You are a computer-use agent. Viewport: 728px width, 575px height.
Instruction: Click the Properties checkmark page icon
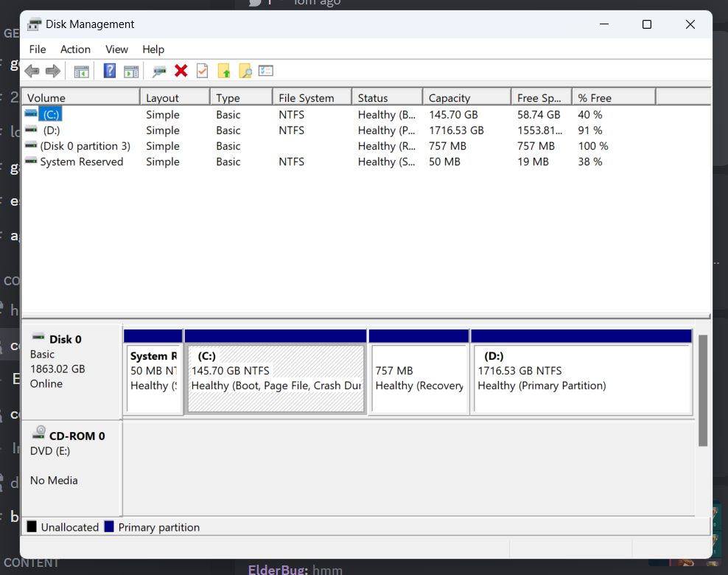click(202, 72)
